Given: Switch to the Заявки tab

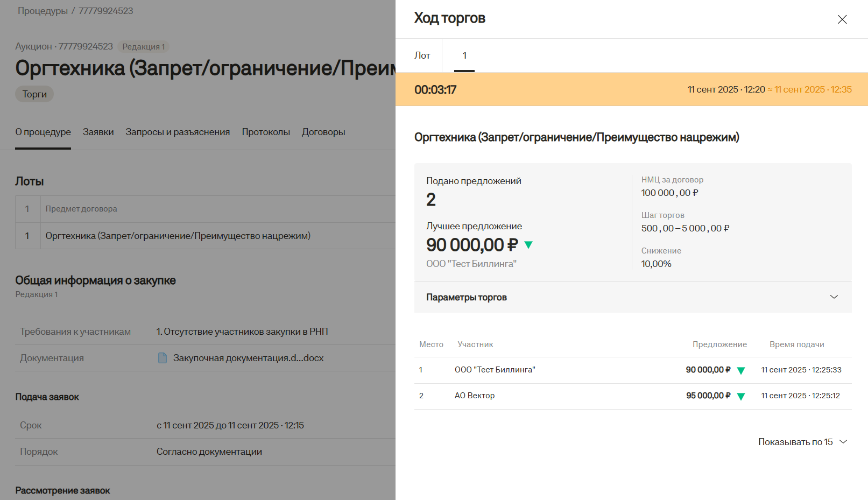Looking at the screenshot, I should [98, 132].
